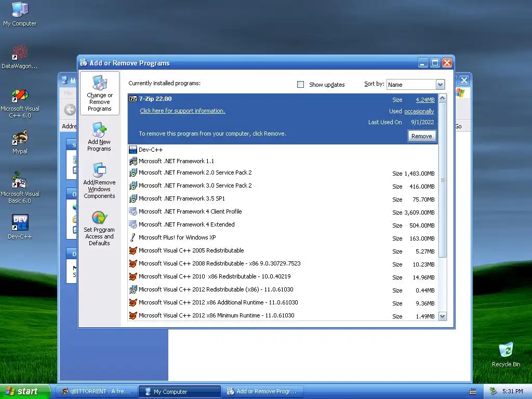Select Microsoft .NET Framework 3.5 SP1 entry

pos(283,198)
